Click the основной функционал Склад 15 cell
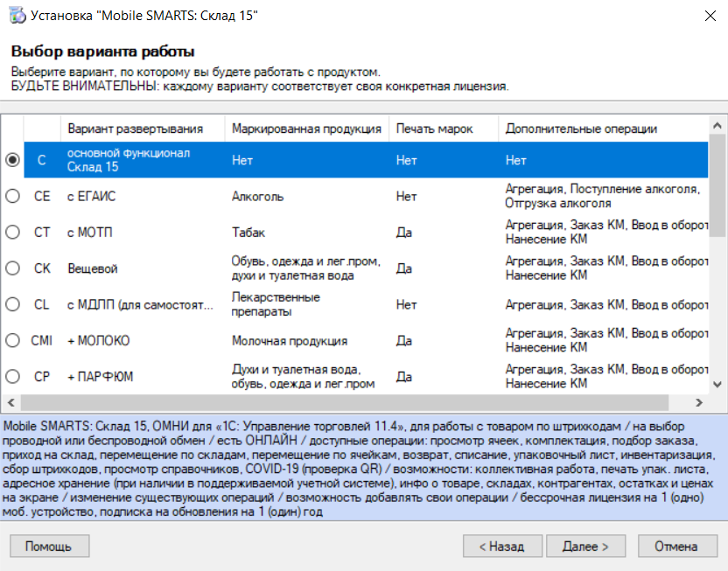This screenshot has height=571, width=728. pyautogui.click(x=129, y=160)
